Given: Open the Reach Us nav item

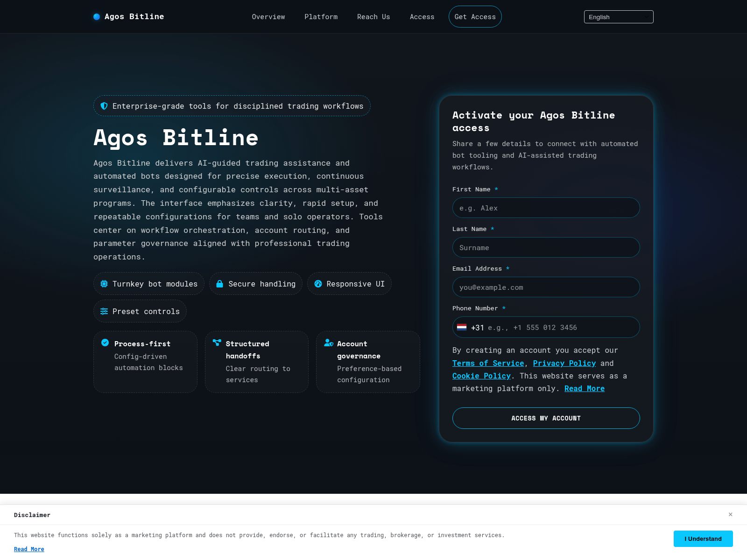Looking at the screenshot, I should (373, 17).
